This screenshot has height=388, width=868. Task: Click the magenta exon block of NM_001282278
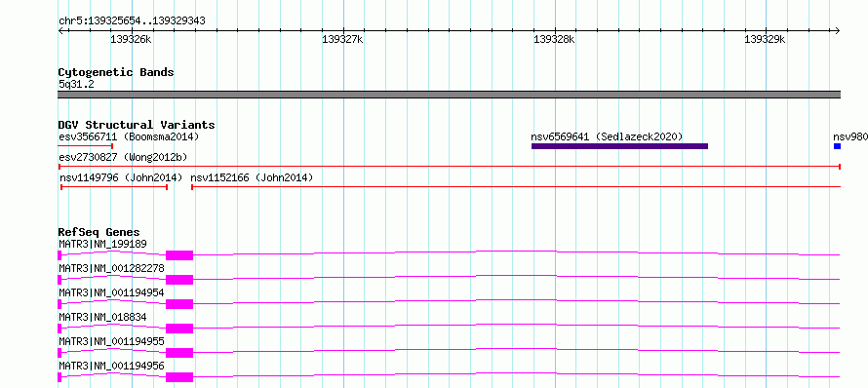pos(179,280)
